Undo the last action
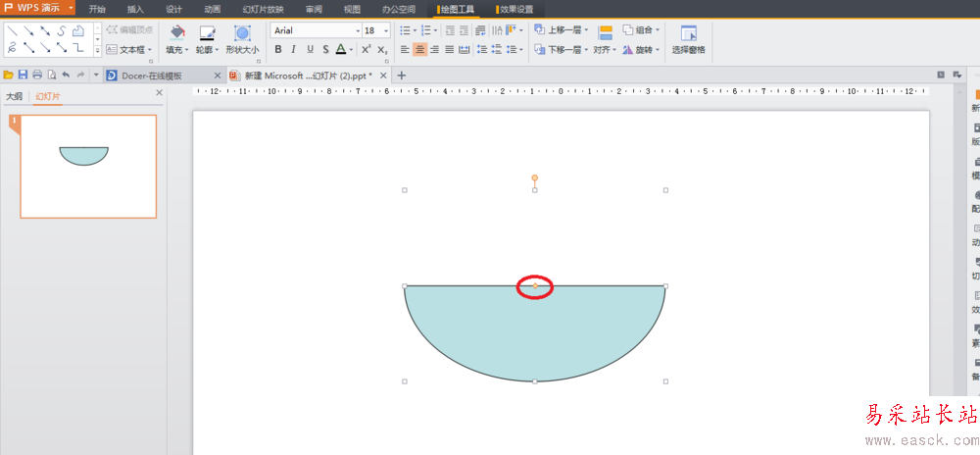The image size is (980, 455). point(66,75)
